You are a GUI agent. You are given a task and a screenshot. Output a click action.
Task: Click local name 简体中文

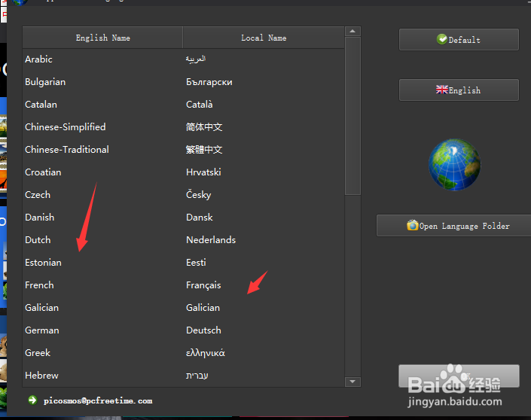click(x=204, y=127)
